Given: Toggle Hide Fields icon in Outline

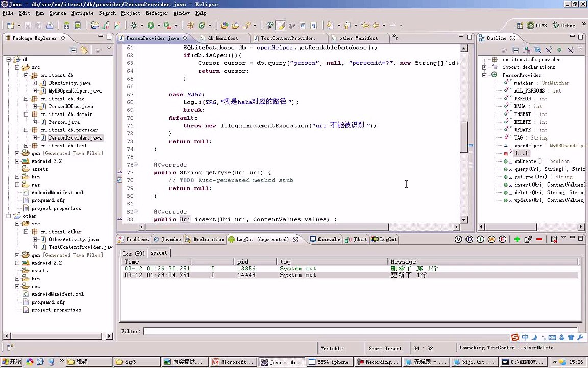Looking at the screenshot, I should coord(537,50).
